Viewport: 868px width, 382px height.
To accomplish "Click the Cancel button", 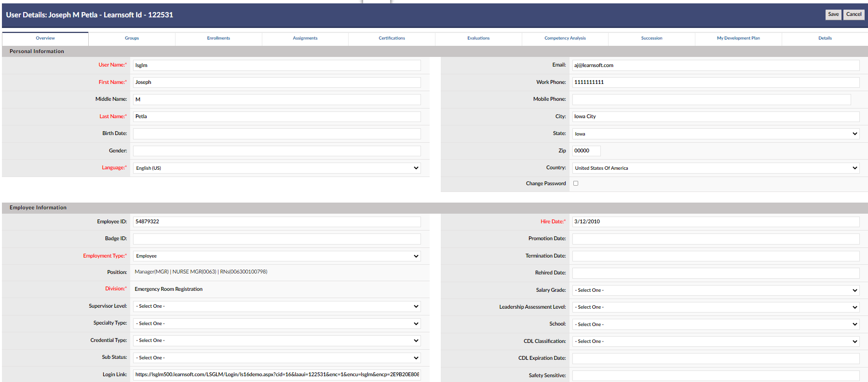I will pos(854,14).
